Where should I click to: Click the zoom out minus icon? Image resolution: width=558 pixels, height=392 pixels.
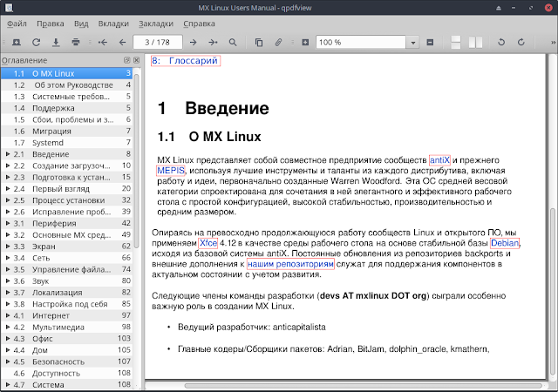pyautogui.click(x=430, y=43)
